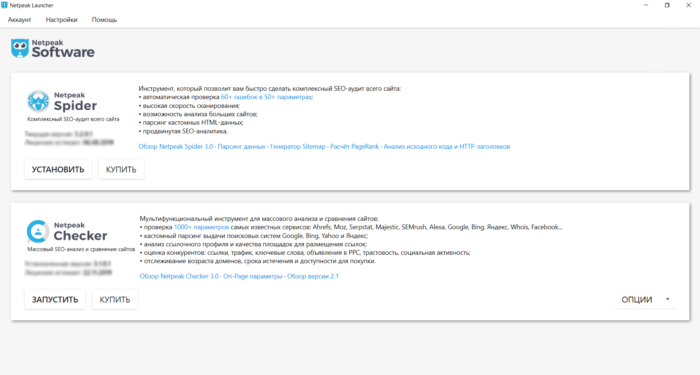Click the Netpeak Software owl logo

20,48
